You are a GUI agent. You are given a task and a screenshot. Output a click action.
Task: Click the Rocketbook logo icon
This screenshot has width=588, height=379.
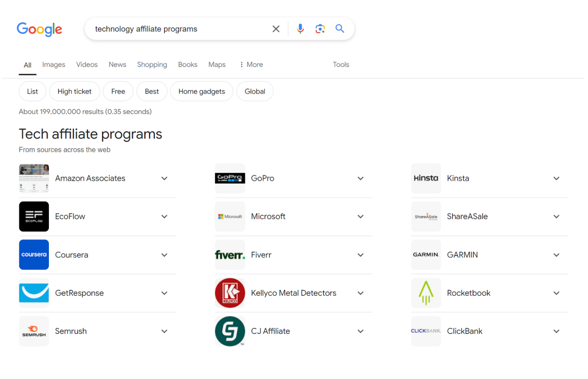pyautogui.click(x=426, y=293)
